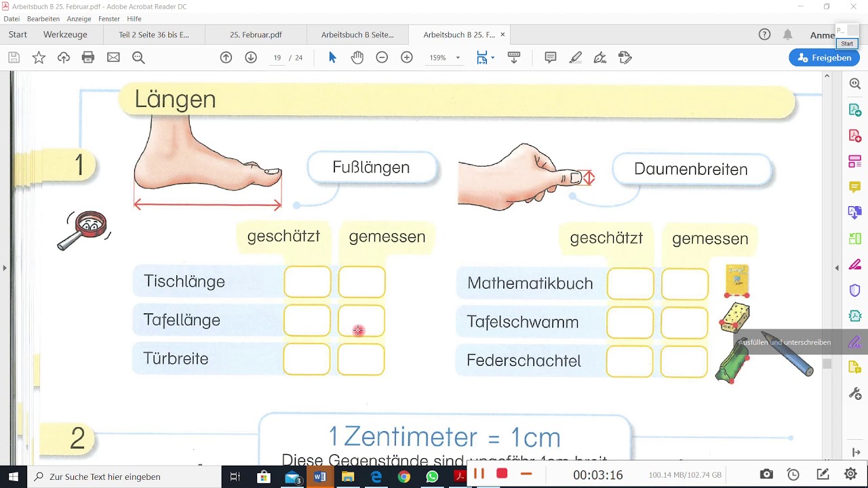The width and height of the screenshot is (868, 488).
Task: Click the scrollbar up arrow
Action: point(827,76)
